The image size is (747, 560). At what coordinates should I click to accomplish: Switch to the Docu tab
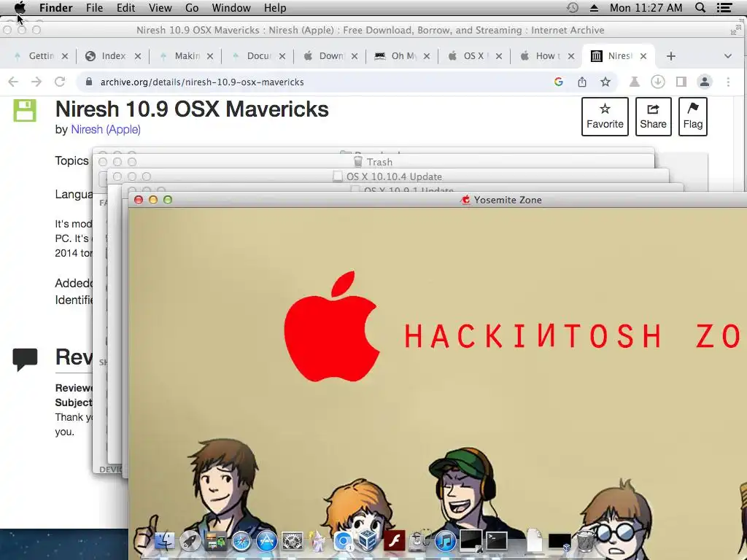pyautogui.click(x=258, y=56)
